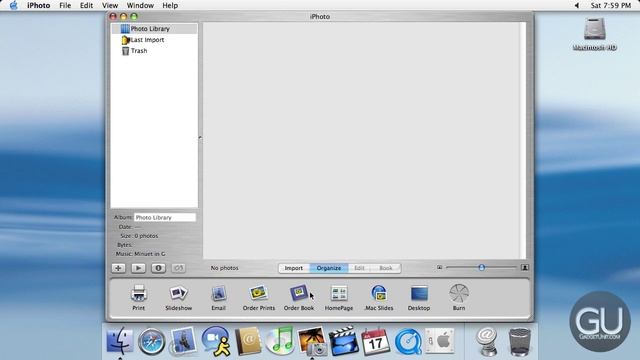Viewport: 640px width, 360px height.
Task: Click the @ spring website icon in Dock
Action: tap(486, 342)
